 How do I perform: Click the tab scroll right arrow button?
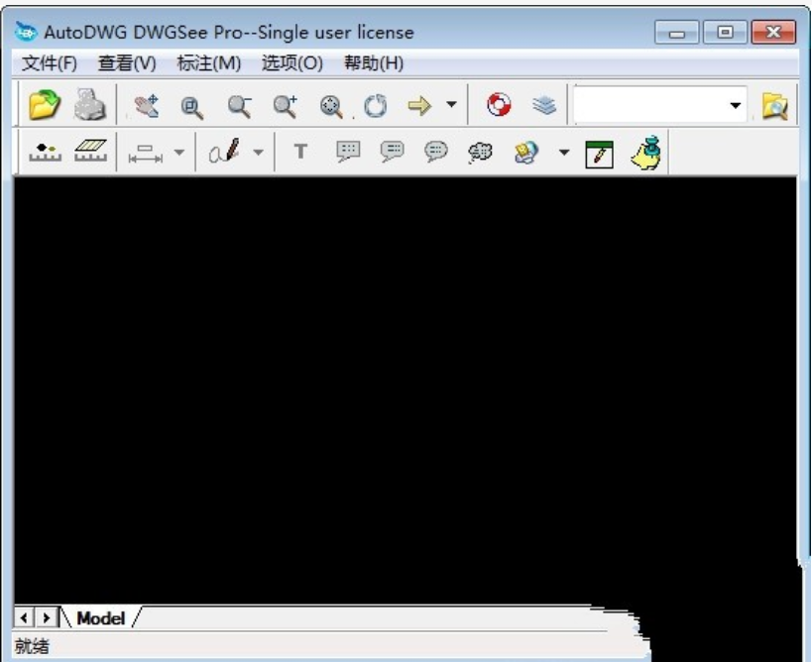pos(46,617)
